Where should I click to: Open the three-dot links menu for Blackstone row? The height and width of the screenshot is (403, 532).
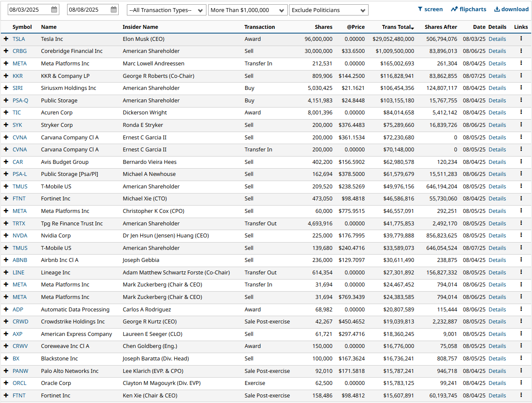[521, 358]
